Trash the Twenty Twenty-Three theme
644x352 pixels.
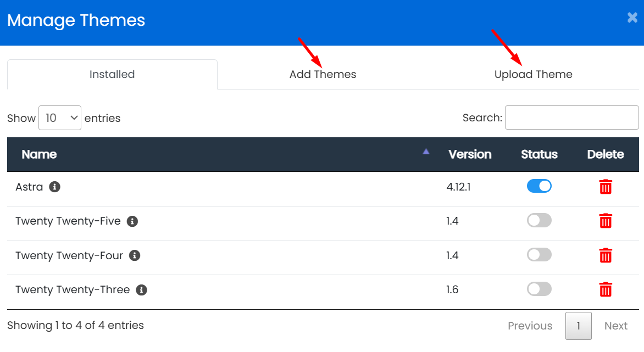pyautogui.click(x=605, y=290)
